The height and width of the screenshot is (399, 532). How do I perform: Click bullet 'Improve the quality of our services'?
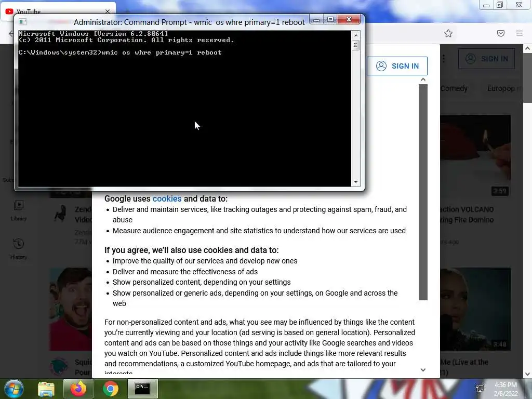coord(205,261)
